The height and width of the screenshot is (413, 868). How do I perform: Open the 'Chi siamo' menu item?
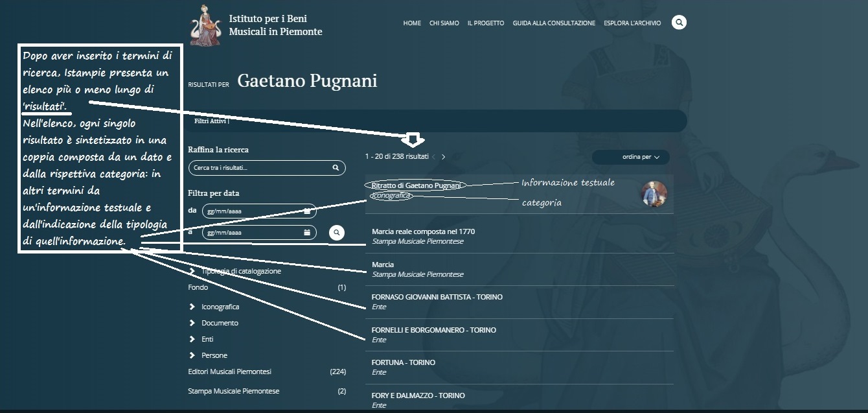444,23
